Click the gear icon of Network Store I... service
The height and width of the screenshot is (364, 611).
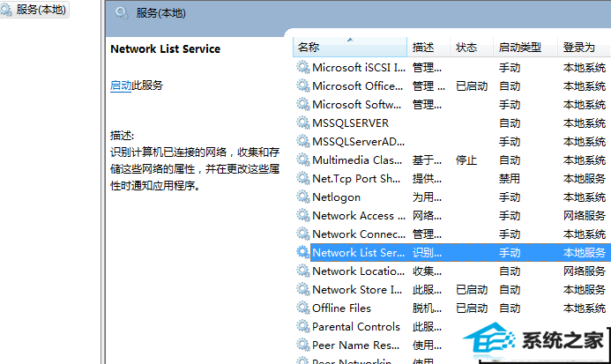point(302,289)
